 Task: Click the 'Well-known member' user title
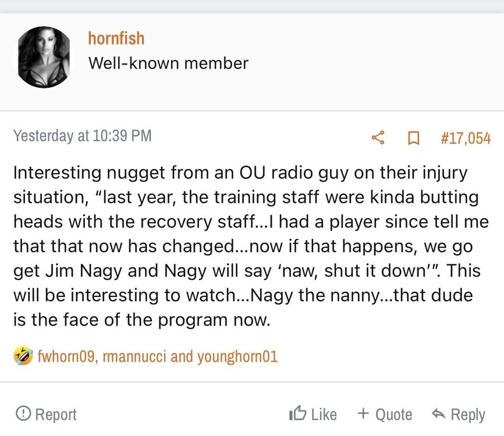168,63
